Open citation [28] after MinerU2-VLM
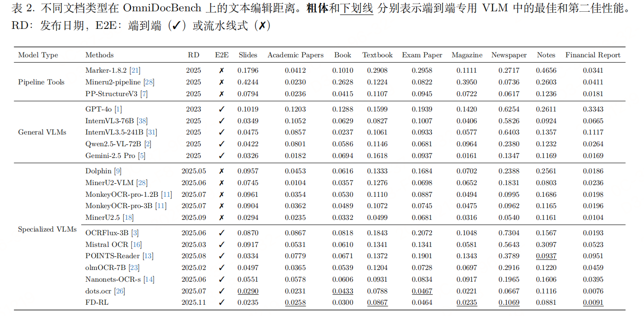Image resolution: width=644 pixels, height=316 pixels. pyautogui.click(x=142, y=183)
